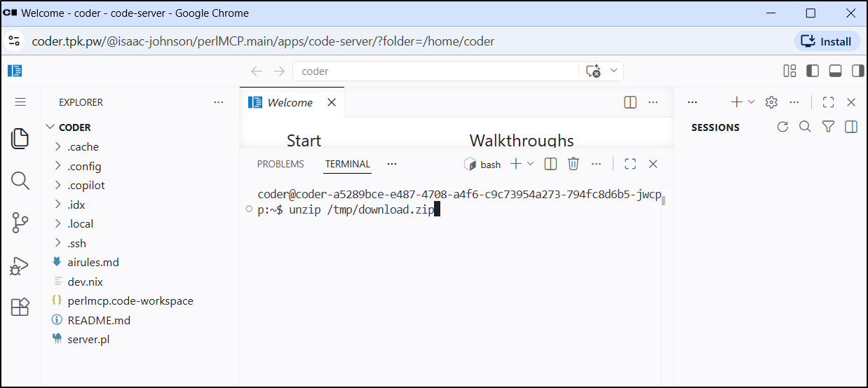The height and width of the screenshot is (388, 868).
Task: Toggle the secondary side bar visibility
Action: (857, 71)
